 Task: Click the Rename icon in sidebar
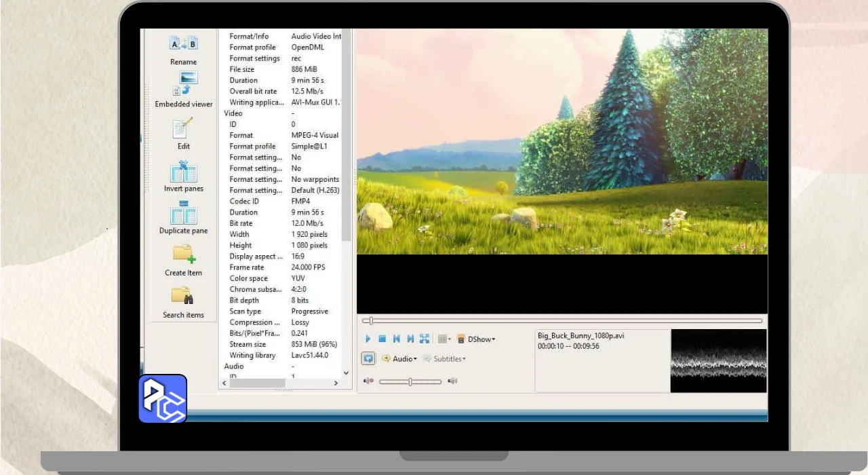(183, 44)
